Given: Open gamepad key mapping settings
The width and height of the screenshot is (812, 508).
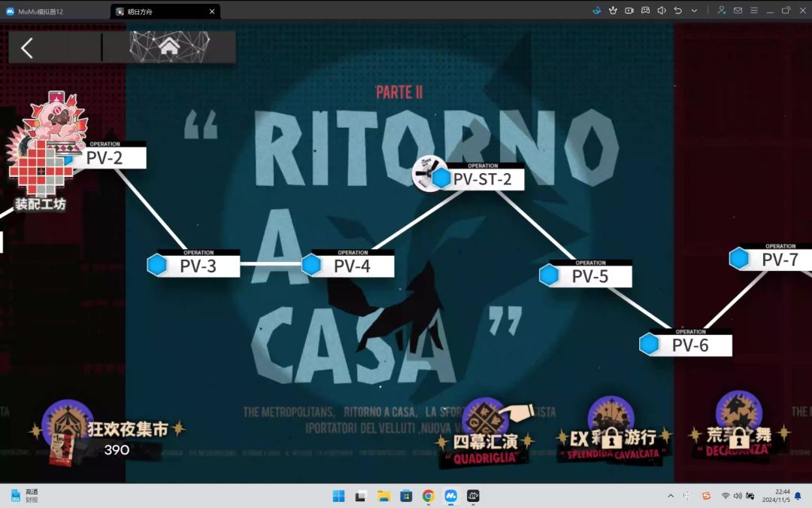Looking at the screenshot, I should [645, 11].
